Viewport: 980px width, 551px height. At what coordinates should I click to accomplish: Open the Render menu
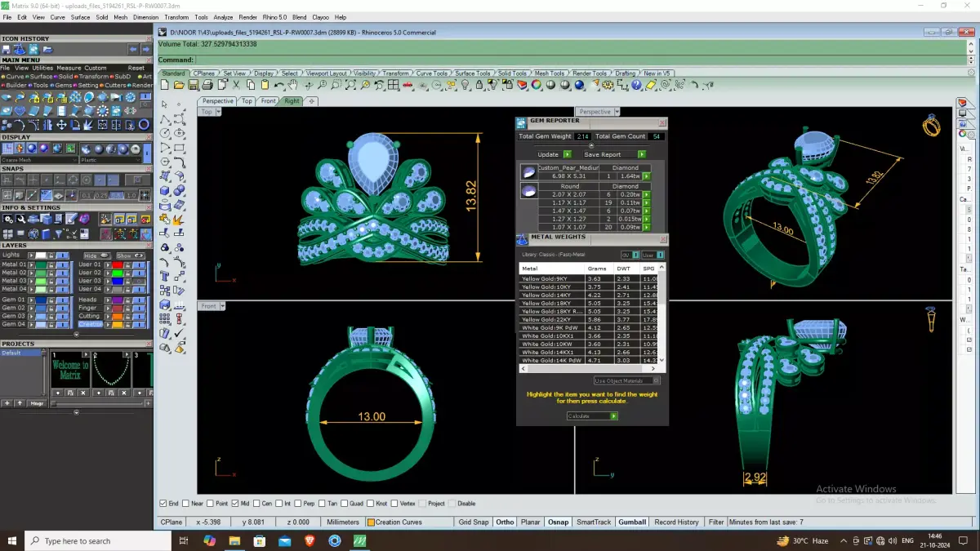coord(247,17)
